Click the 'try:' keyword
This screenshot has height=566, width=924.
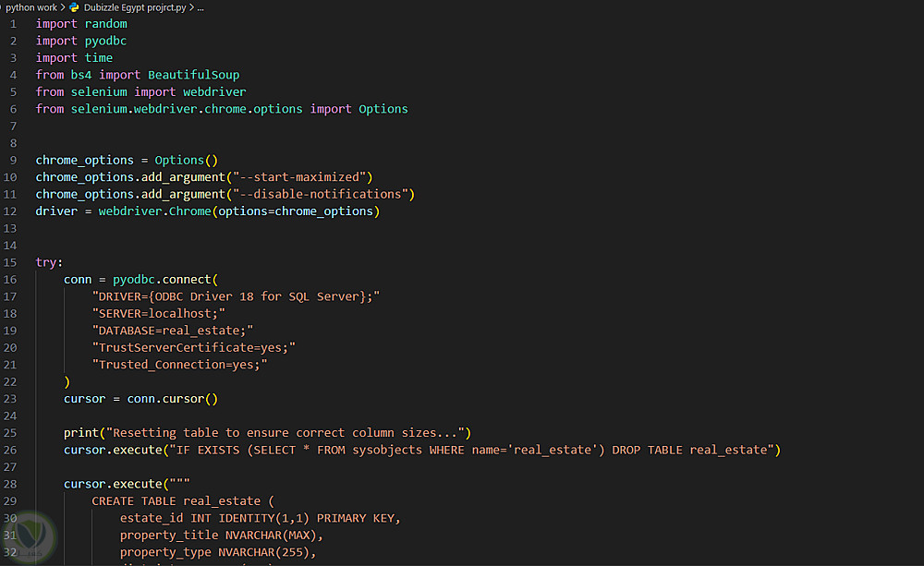(x=49, y=262)
